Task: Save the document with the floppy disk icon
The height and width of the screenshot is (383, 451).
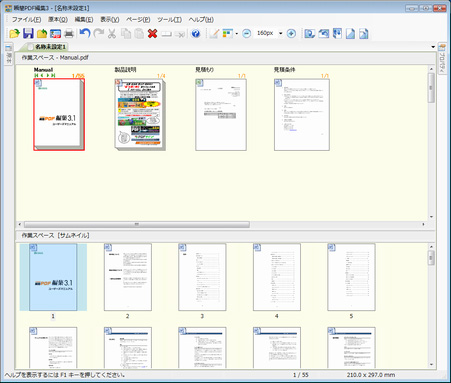Action: [x=28, y=33]
